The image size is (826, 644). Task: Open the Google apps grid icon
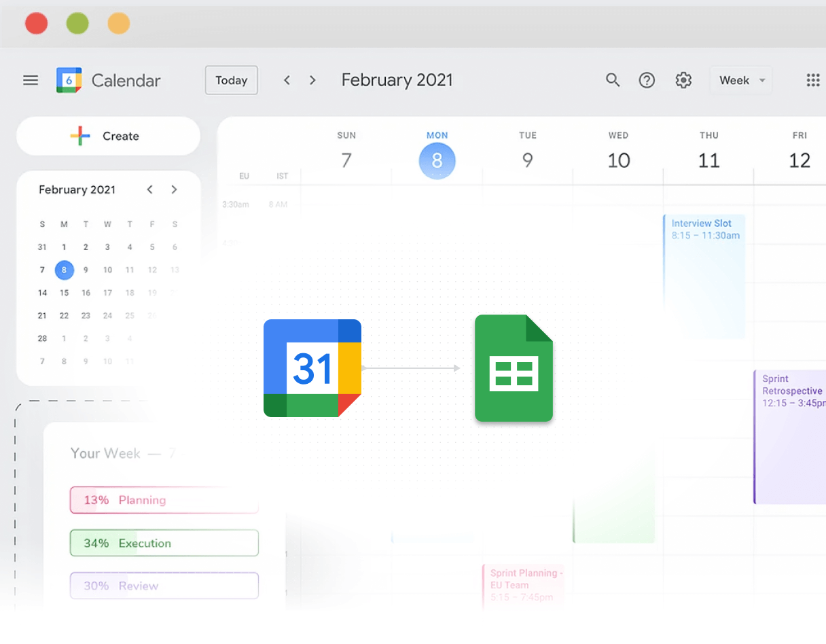[x=812, y=80]
